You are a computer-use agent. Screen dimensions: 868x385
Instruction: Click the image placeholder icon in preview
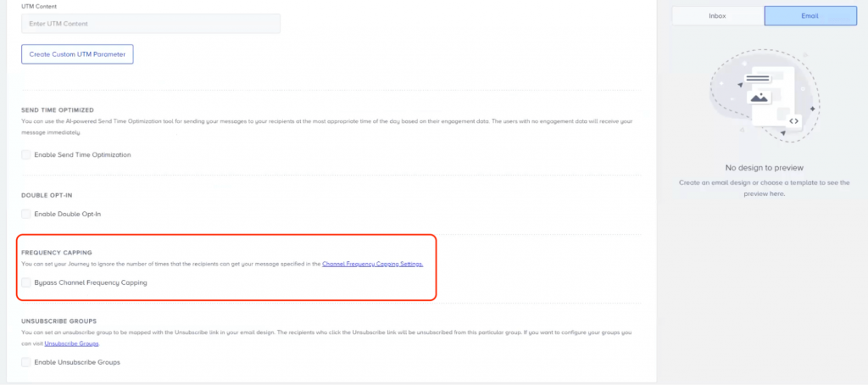coord(759,98)
